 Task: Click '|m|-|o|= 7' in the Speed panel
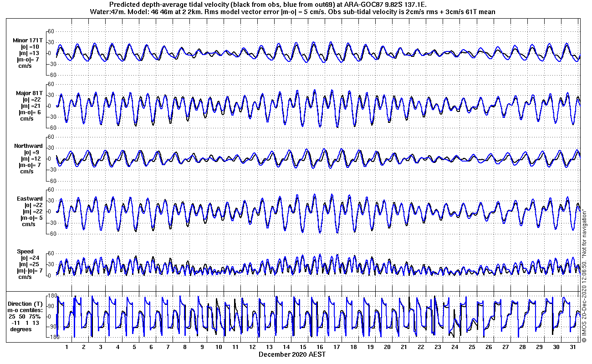click(29, 271)
